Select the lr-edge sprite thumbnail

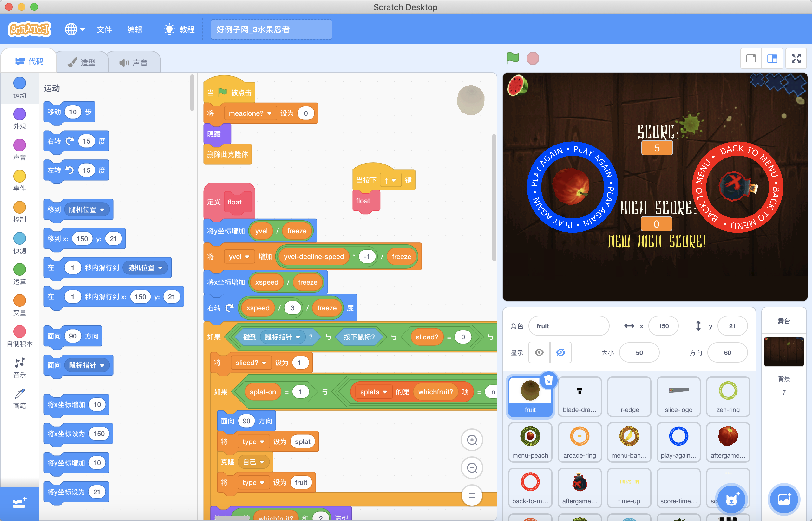point(629,397)
